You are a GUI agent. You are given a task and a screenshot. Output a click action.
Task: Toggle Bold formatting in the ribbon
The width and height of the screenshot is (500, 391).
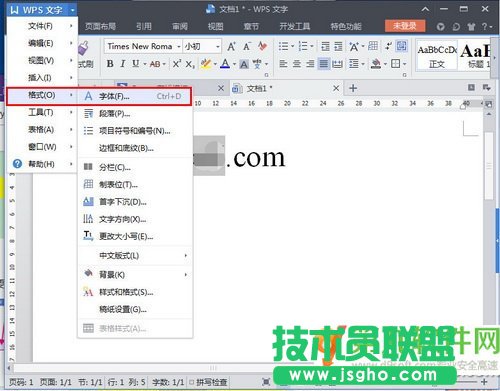point(110,63)
